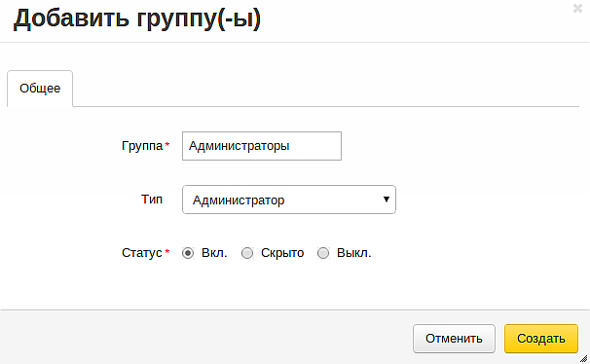The height and width of the screenshot is (364, 590).
Task: Open the Тип dropdown list
Action: 289,200
